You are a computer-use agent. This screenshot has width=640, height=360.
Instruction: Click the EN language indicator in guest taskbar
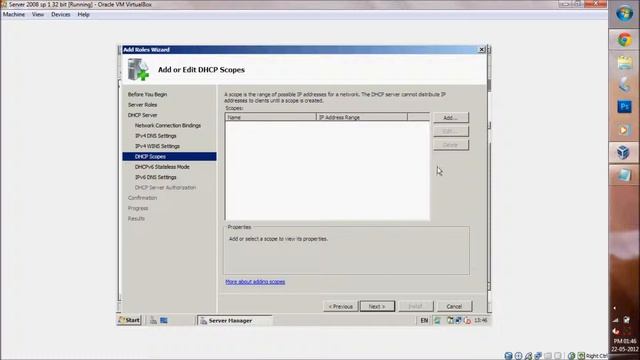pyautogui.click(x=424, y=320)
